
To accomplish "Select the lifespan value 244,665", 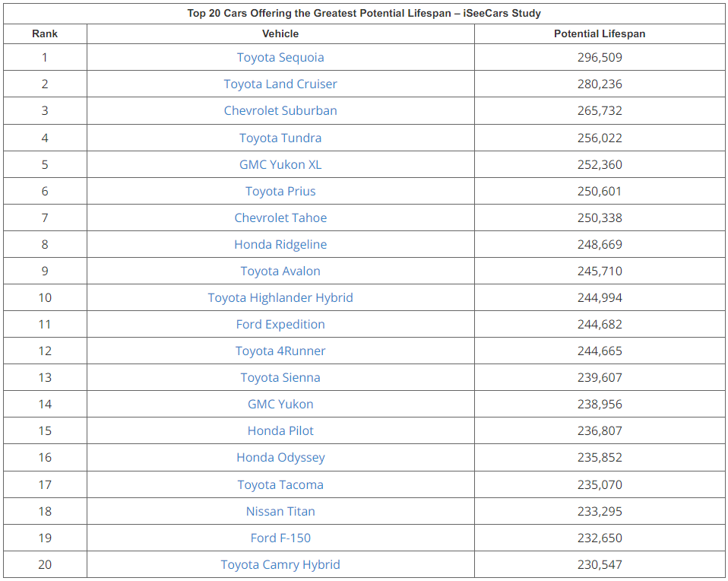I will 600,351.
